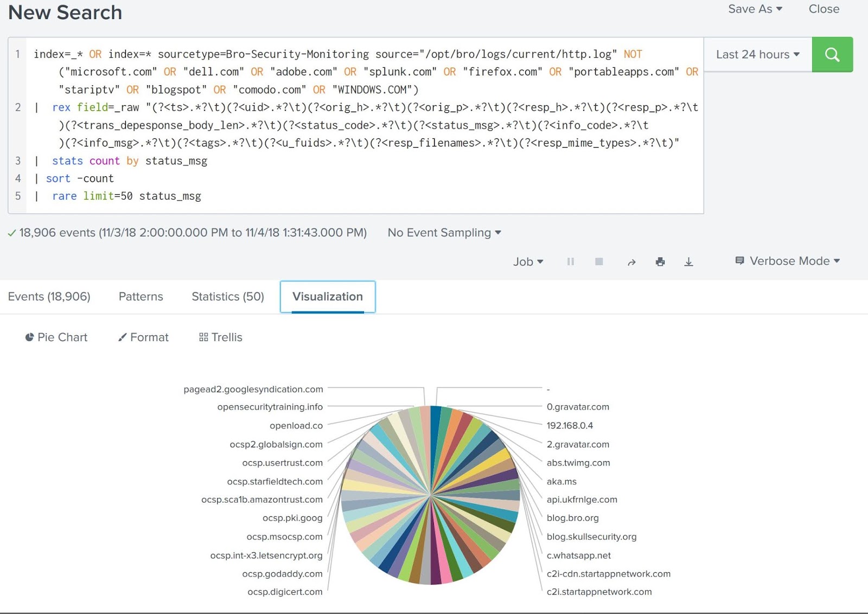Open the Pie Chart type selector

(56, 337)
